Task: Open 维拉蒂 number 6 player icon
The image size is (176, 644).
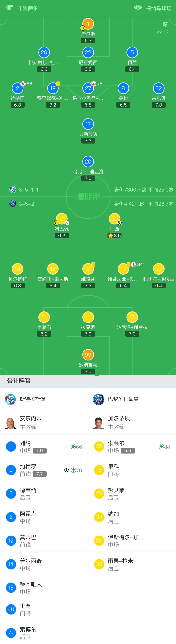Action: point(88,269)
